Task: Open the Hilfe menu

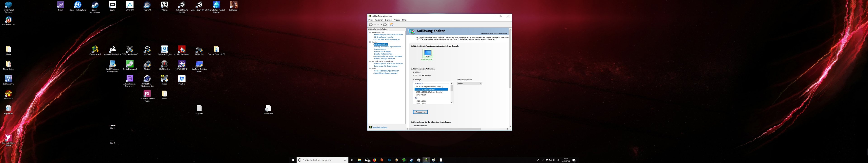Action: [404, 20]
